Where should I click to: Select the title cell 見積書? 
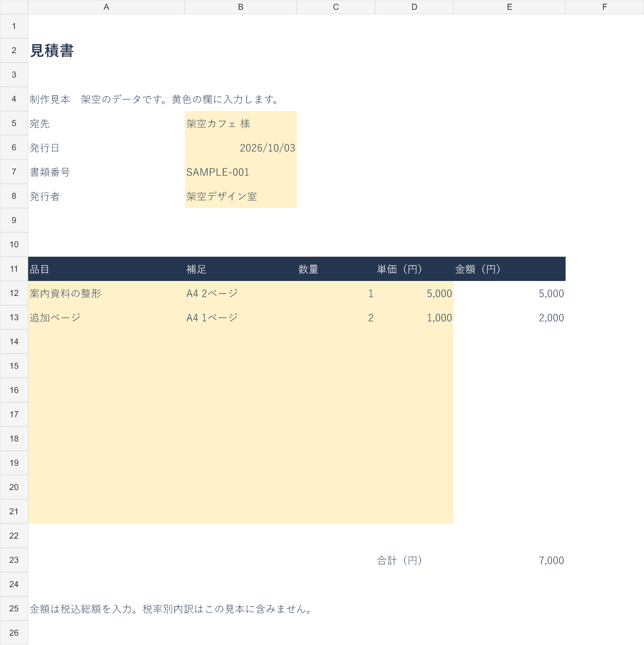(106, 50)
